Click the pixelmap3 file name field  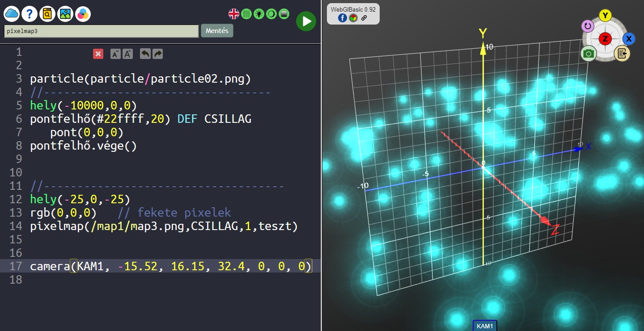[x=101, y=31]
